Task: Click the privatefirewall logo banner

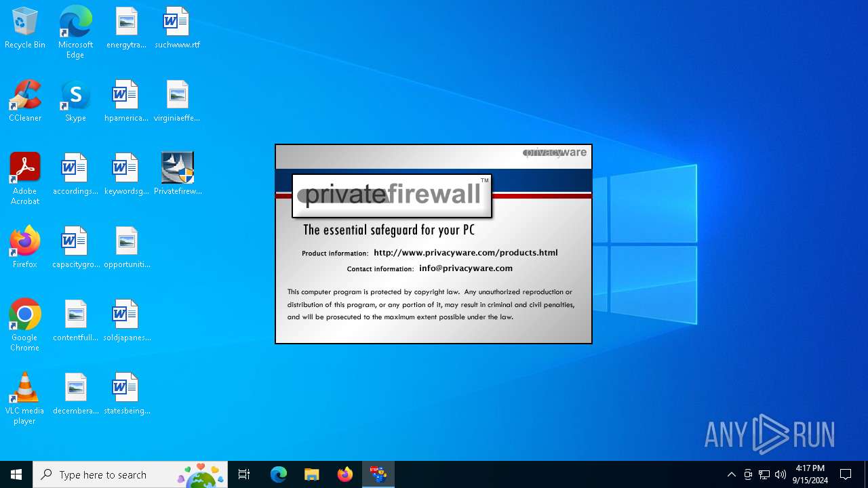Action: 392,196
